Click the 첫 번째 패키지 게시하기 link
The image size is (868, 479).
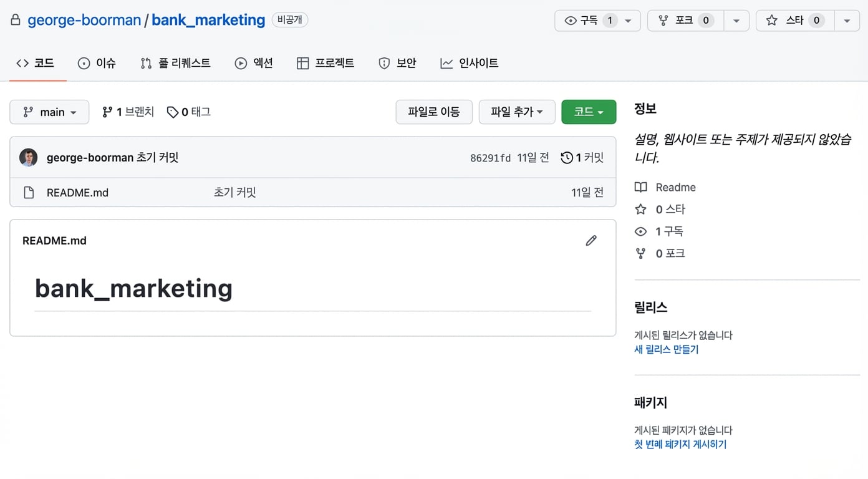click(680, 445)
